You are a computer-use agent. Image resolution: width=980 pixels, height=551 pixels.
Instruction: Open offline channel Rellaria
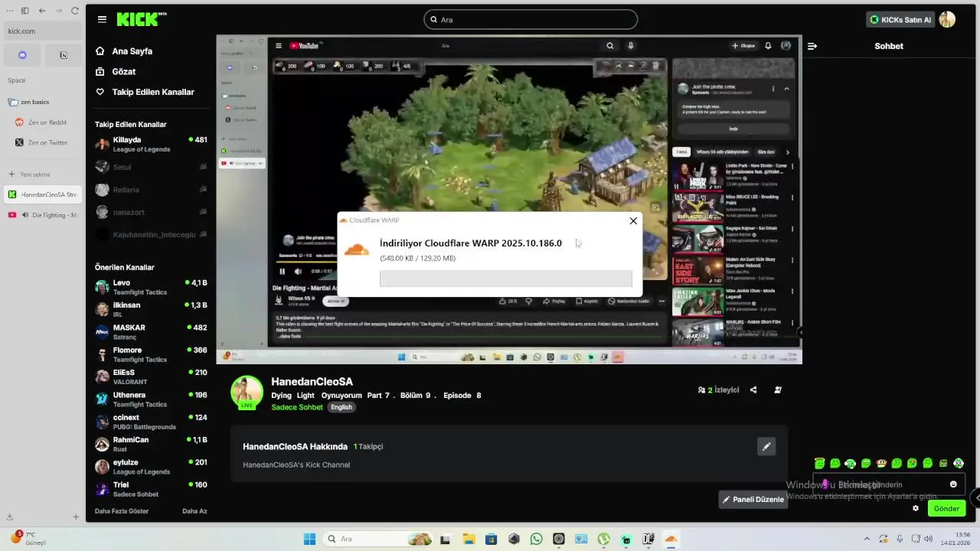(x=151, y=189)
